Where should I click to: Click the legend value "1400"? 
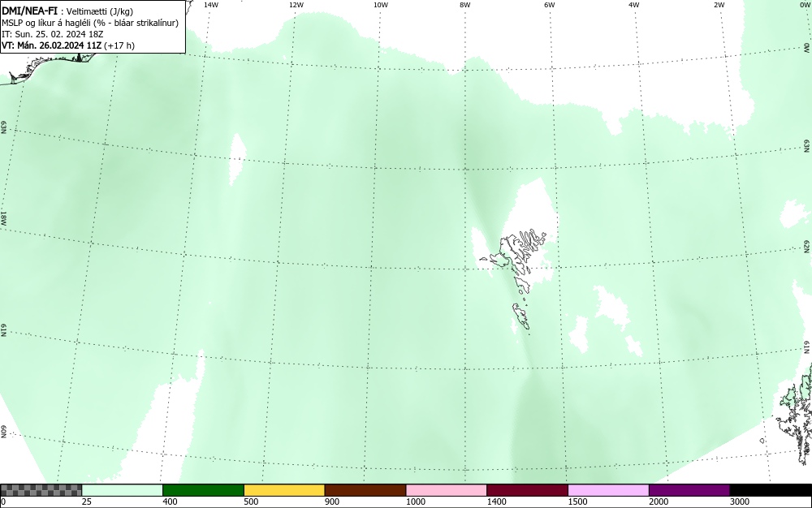(x=497, y=502)
